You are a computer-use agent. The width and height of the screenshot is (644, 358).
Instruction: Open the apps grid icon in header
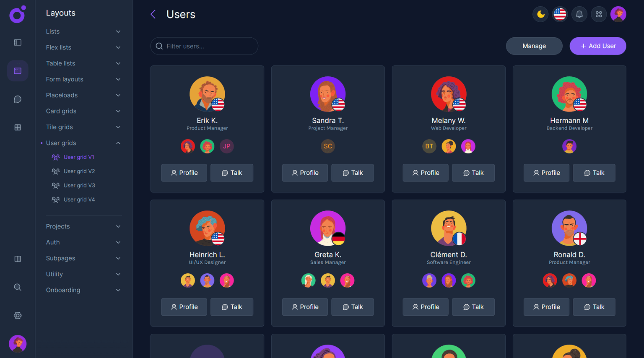coord(599,14)
